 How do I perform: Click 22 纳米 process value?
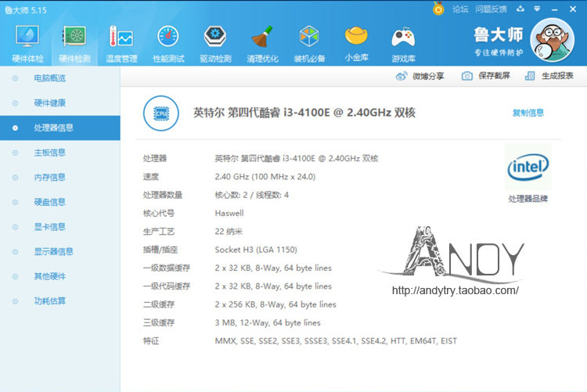pos(229,232)
